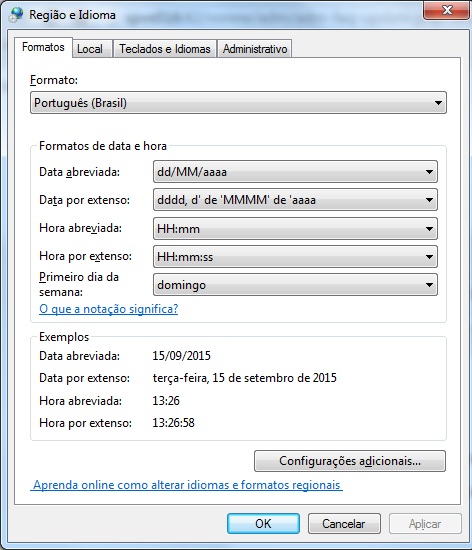
Task: Open 'O que a notação significa?' link
Action: pyautogui.click(x=109, y=309)
